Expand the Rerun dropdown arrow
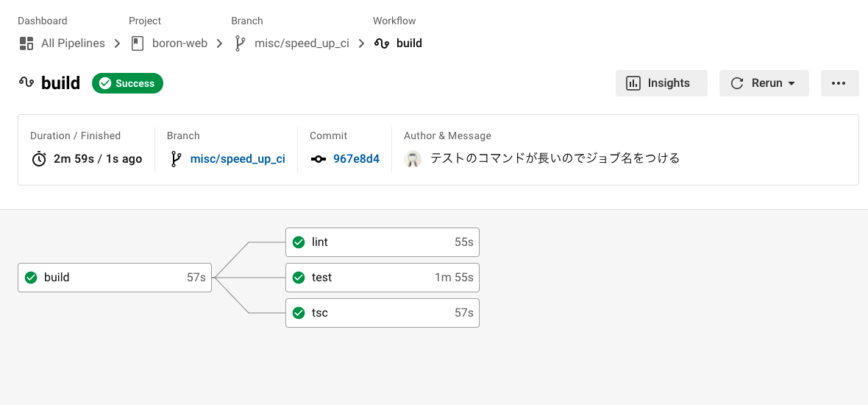The height and width of the screenshot is (405, 868). tap(792, 84)
